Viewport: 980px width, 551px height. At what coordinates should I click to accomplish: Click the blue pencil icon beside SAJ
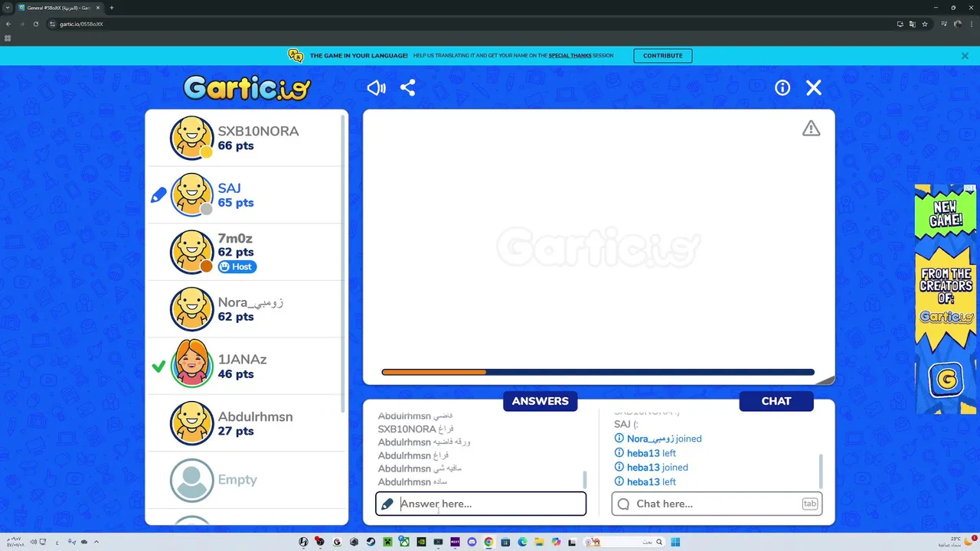tap(158, 195)
